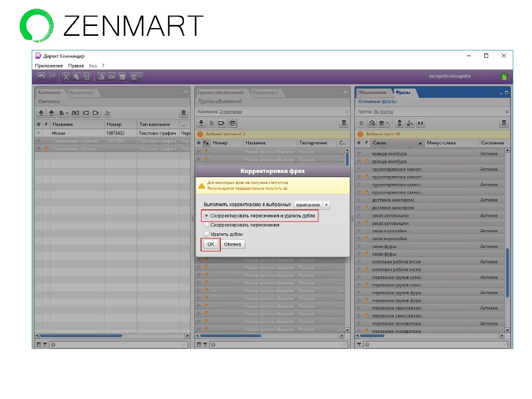The height and width of the screenshot is (399, 532).
Task: Click the campaigns filter input field
Action: pos(119,345)
